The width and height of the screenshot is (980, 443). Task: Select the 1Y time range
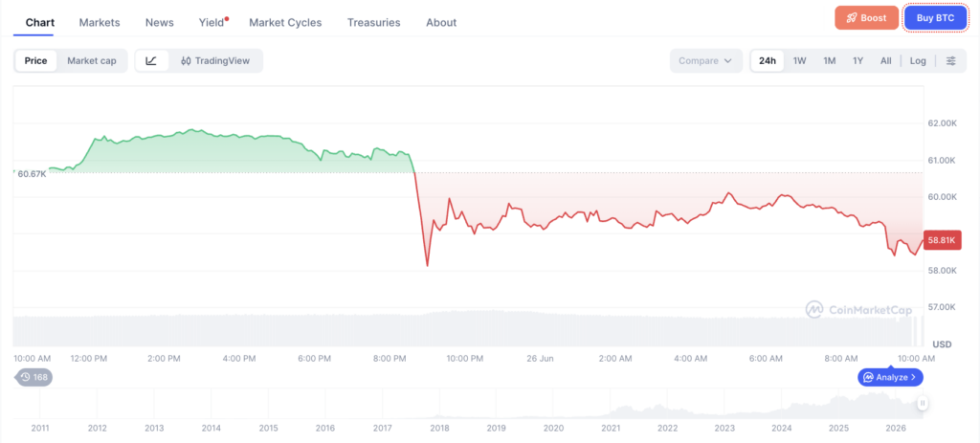858,60
